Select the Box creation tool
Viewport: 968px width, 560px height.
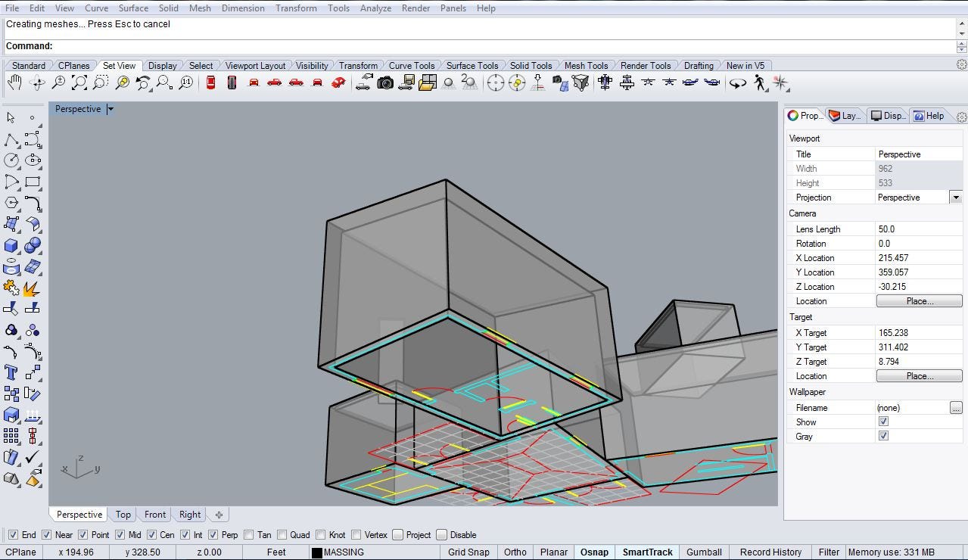(10, 245)
